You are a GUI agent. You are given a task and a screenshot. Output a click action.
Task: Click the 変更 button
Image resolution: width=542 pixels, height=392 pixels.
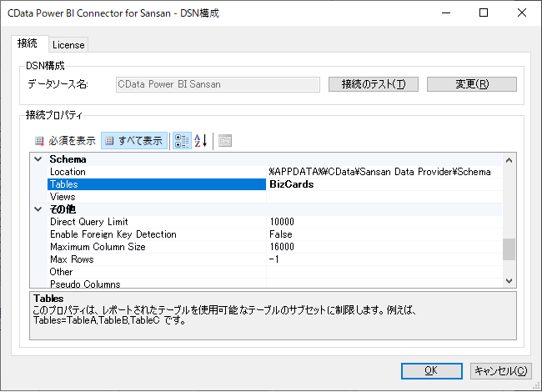(471, 84)
